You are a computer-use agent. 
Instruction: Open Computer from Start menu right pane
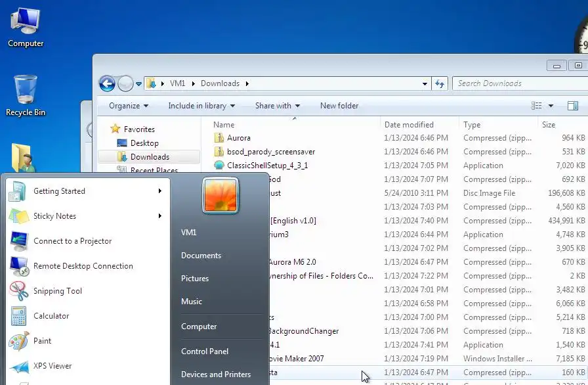pyautogui.click(x=199, y=326)
